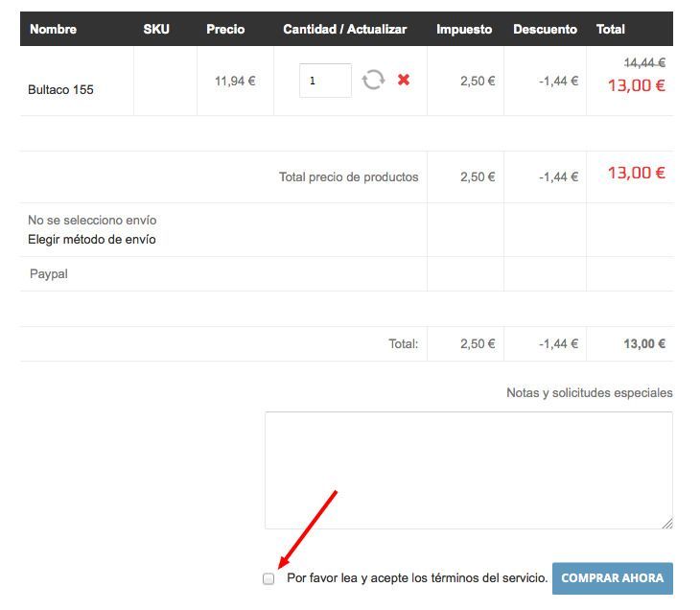Click the struck-through 14,44 € price
Screen dimensions: 700x610
coord(644,63)
